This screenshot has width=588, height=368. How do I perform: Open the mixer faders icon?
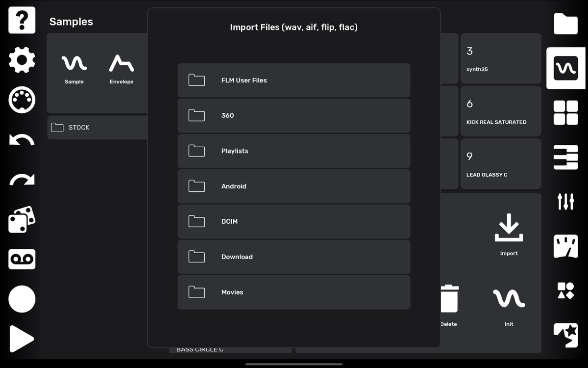coord(566,201)
